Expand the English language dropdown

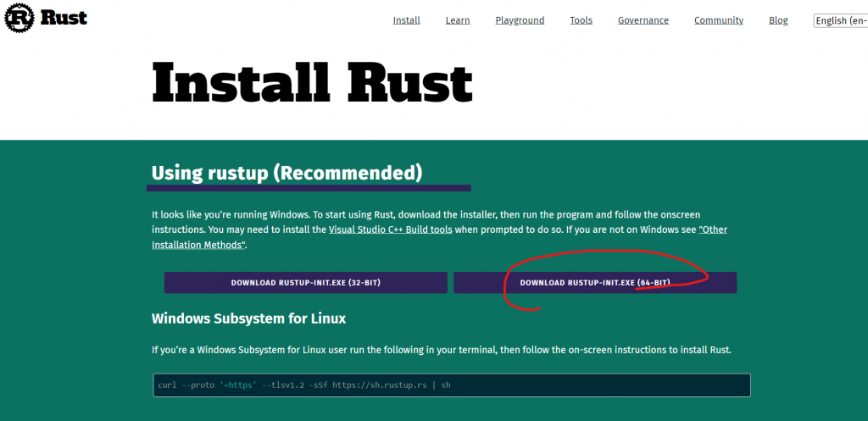coord(840,20)
